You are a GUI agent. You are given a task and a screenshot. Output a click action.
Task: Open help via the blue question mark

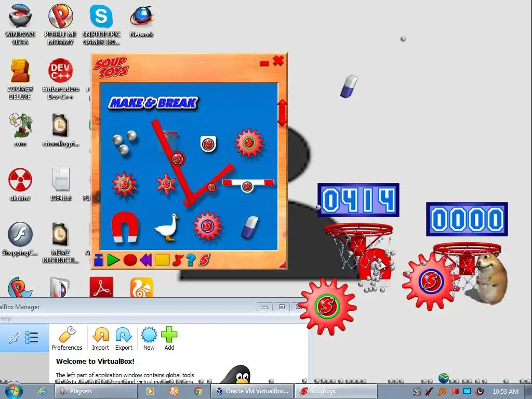(x=191, y=260)
